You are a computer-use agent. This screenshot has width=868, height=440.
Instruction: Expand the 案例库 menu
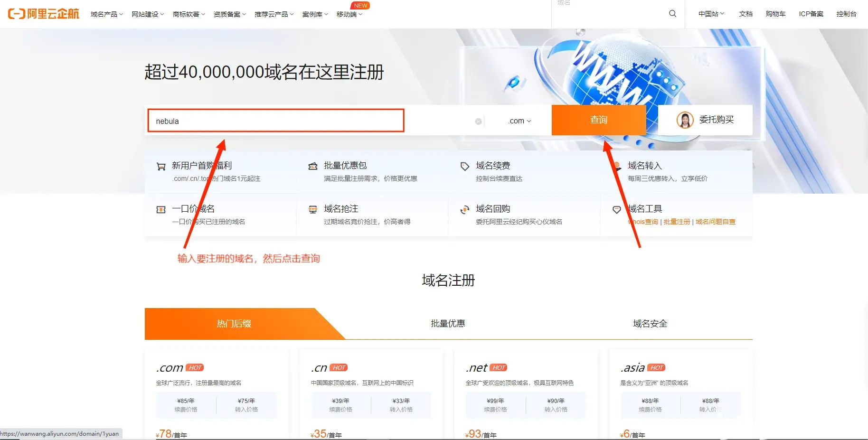(315, 14)
